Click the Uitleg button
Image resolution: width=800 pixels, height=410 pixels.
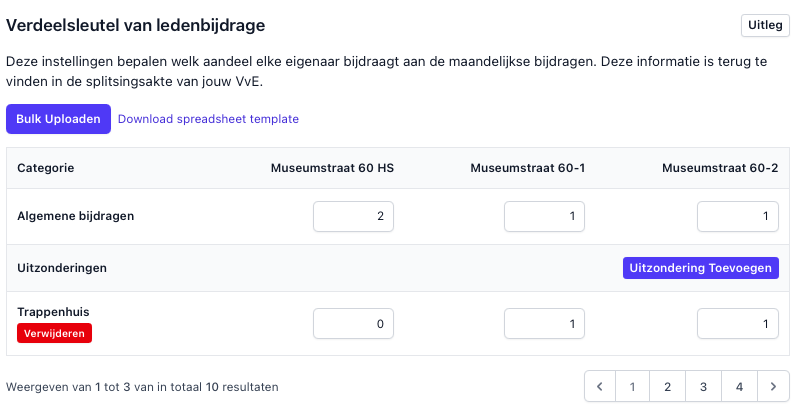(x=765, y=25)
